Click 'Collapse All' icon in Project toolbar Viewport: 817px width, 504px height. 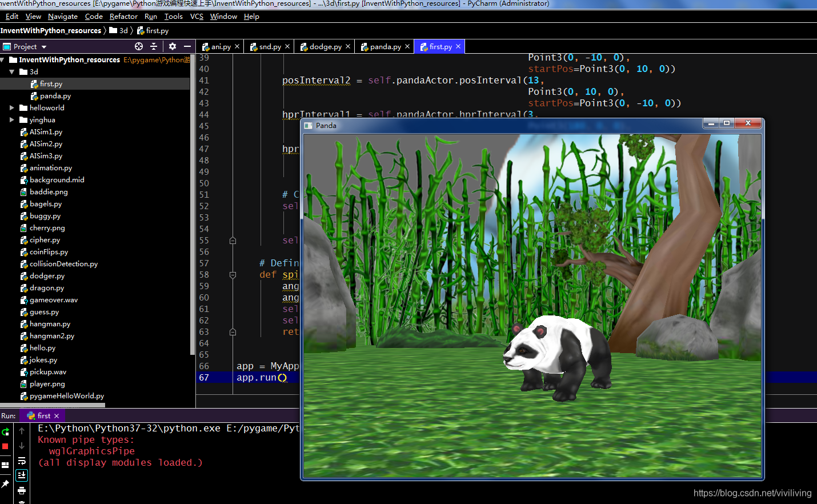(x=153, y=46)
